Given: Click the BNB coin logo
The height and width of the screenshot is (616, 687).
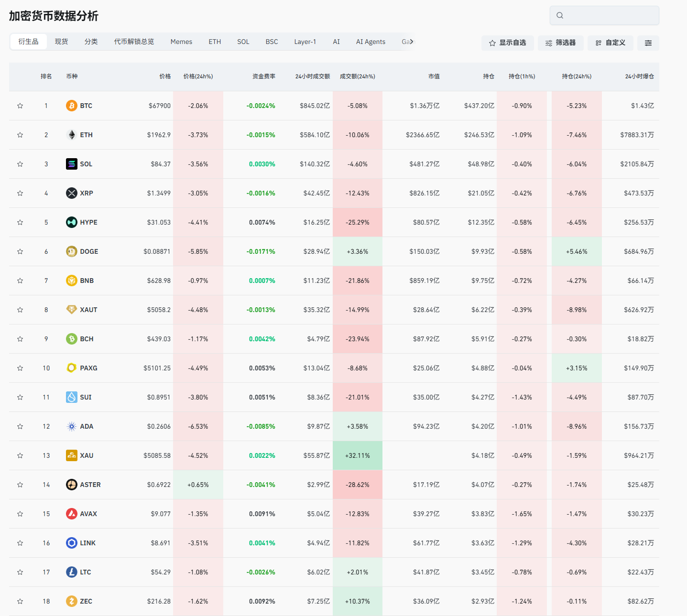Looking at the screenshot, I should tap(71, 281).
